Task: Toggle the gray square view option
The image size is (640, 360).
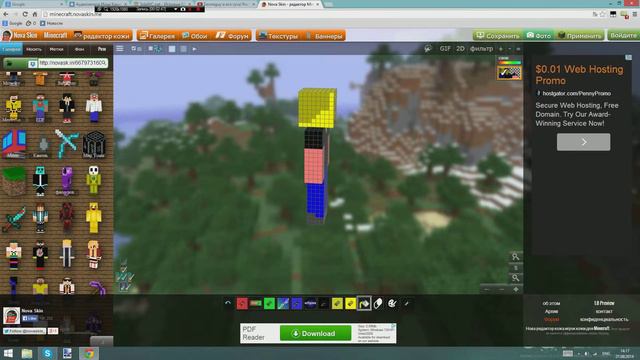Action: pos(183,49)
